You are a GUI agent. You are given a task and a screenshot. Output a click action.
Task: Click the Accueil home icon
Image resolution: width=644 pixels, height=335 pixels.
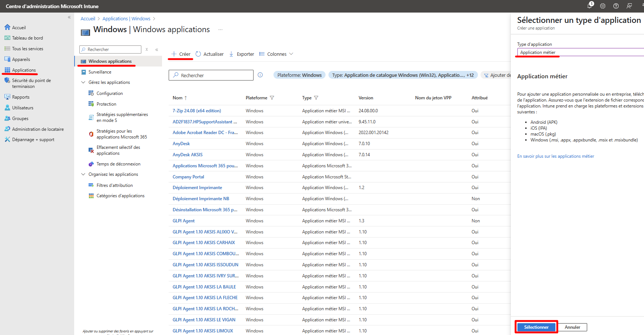(7, 27)
